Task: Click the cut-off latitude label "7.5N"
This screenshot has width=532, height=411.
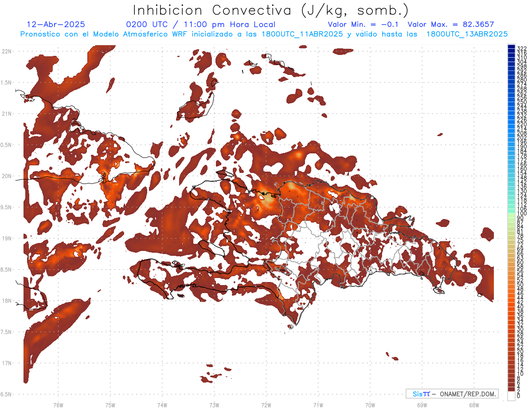Action: pyautogui.click(x=7, y=332)
